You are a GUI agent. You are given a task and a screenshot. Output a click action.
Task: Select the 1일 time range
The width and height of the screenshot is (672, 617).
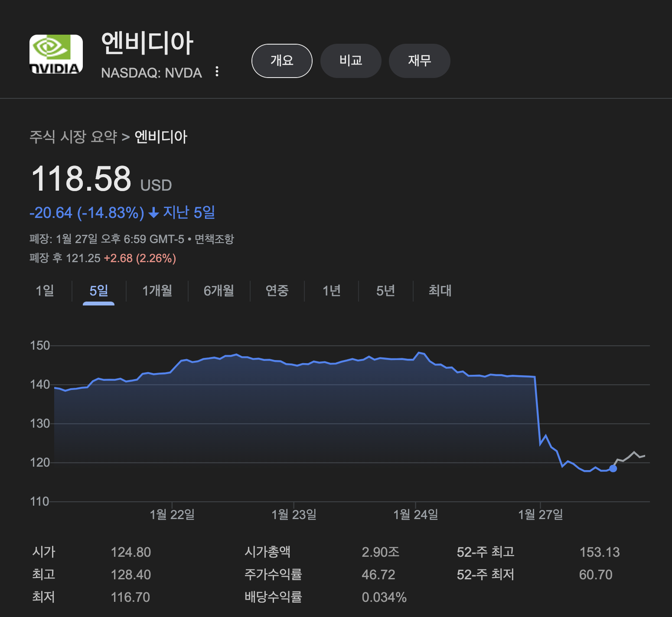[x=45, y=291]
